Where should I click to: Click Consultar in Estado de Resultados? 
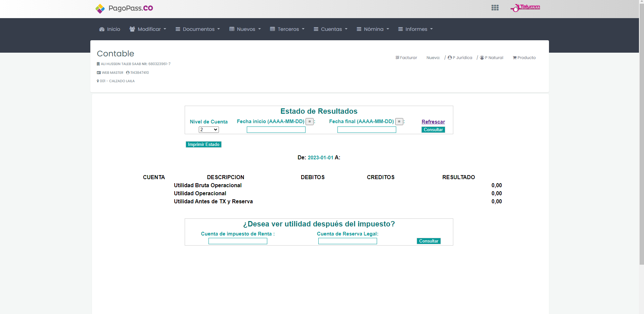pyautogui.click(x=433, y=130)
